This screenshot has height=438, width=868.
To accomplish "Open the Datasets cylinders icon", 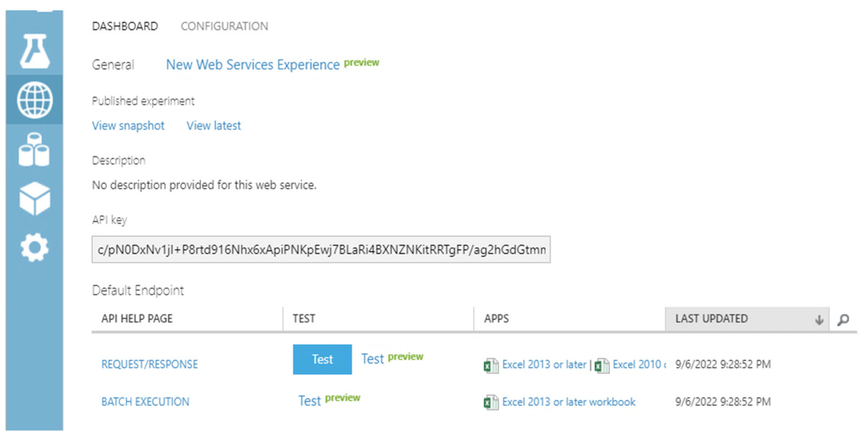I will pos(34,149).
